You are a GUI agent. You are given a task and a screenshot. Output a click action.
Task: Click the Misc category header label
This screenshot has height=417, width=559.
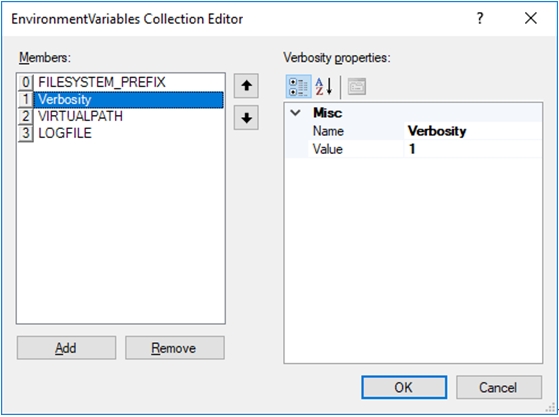[328, 113]
